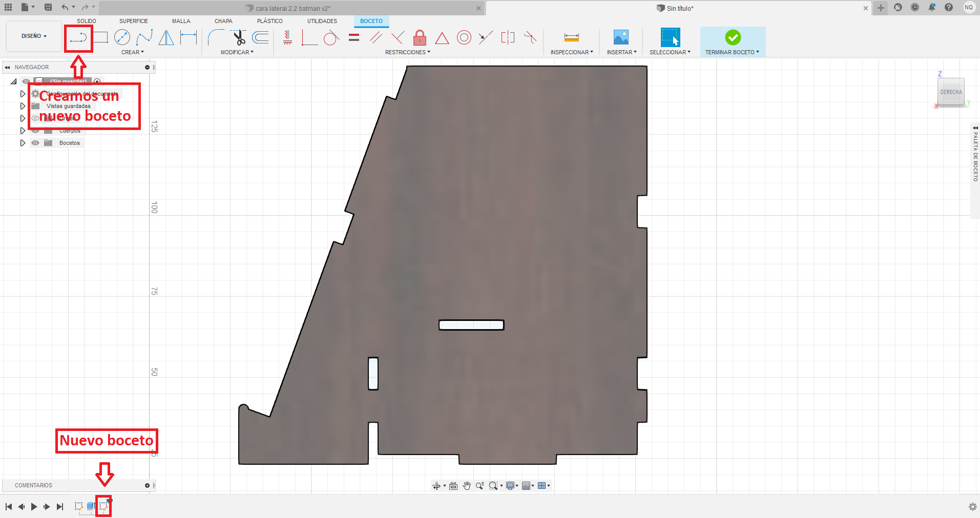Undo the last action
This screenshot has width=980, height=518.
pos(65,7)
